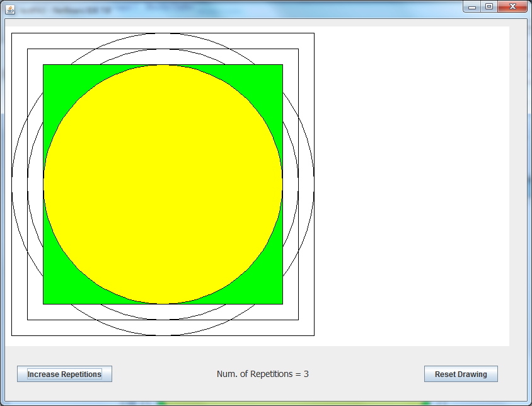Click the Java icon in the title bar

[x=11, y=10]
